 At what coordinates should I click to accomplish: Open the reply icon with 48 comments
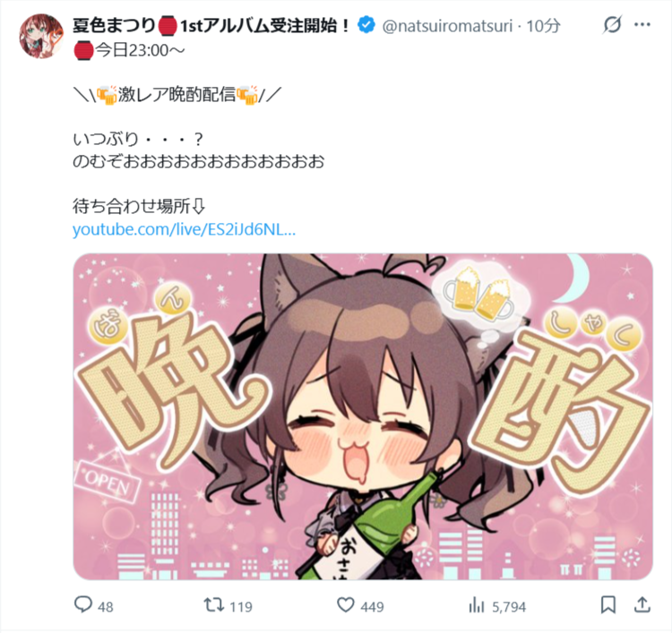[x=83, y=604]
